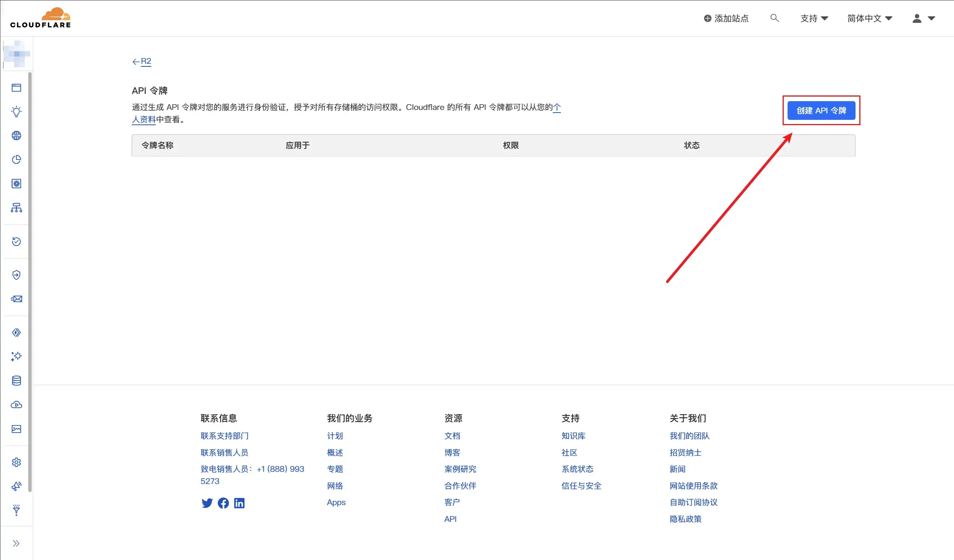The image size is (954, 560).
Task: Open the 简体中文 language dropdown
Action: click(869, 18)
